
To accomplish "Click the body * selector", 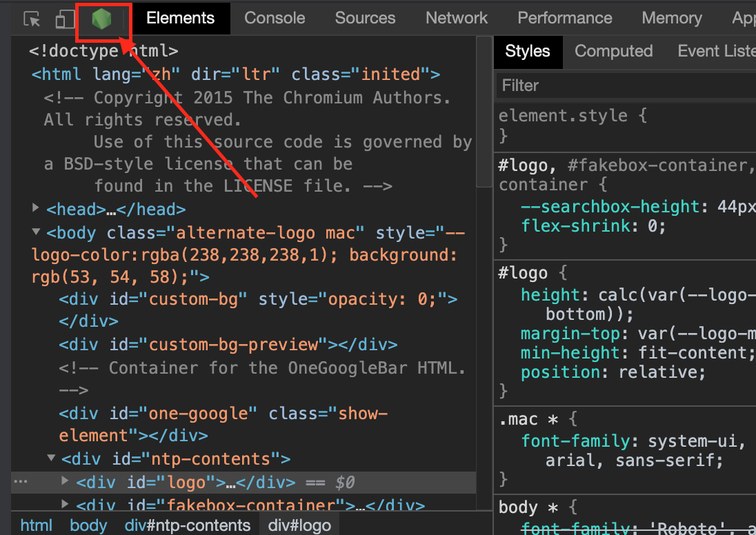I will tap(528, 507).
